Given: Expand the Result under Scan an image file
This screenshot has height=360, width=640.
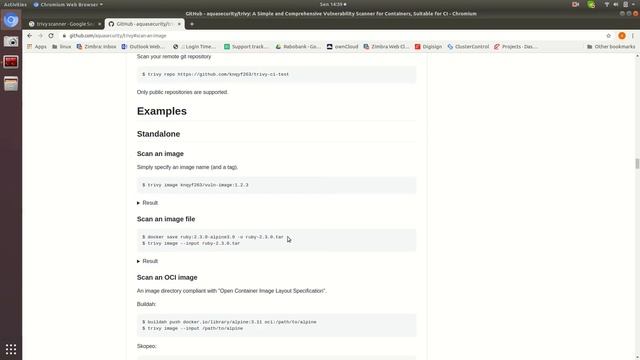Looking at the screenshot, I should tap(147, 261).
